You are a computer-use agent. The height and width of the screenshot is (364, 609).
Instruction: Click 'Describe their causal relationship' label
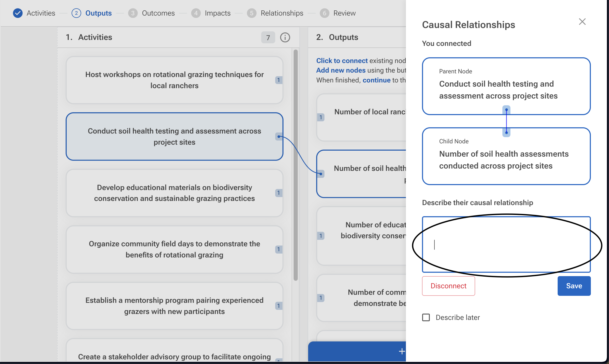point(477,203)
